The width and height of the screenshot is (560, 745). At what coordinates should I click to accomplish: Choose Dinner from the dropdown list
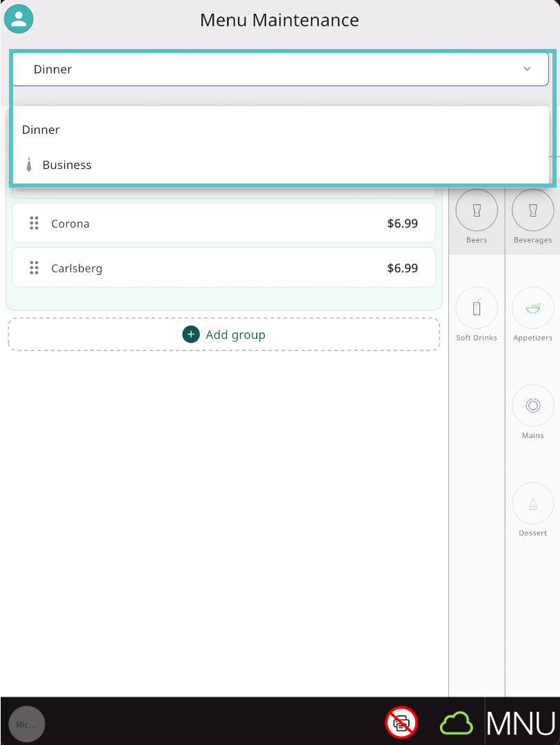point(280,130)
